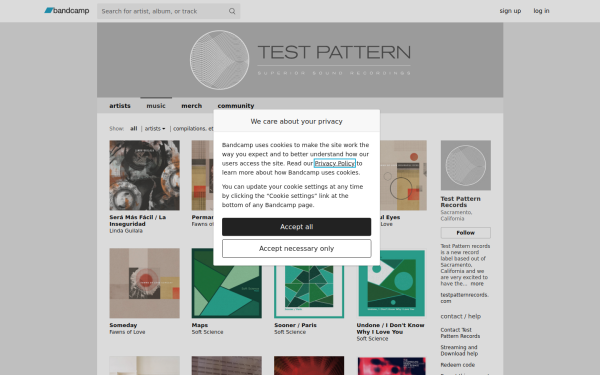Screen dimensions: 600x375
Task: Switch to the music tab
Action: coord(156,106)
